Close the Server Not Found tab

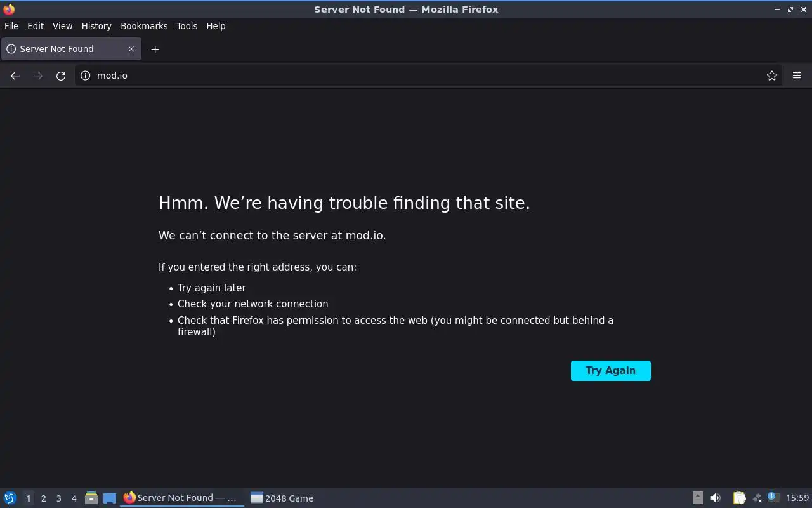point(131,49)
